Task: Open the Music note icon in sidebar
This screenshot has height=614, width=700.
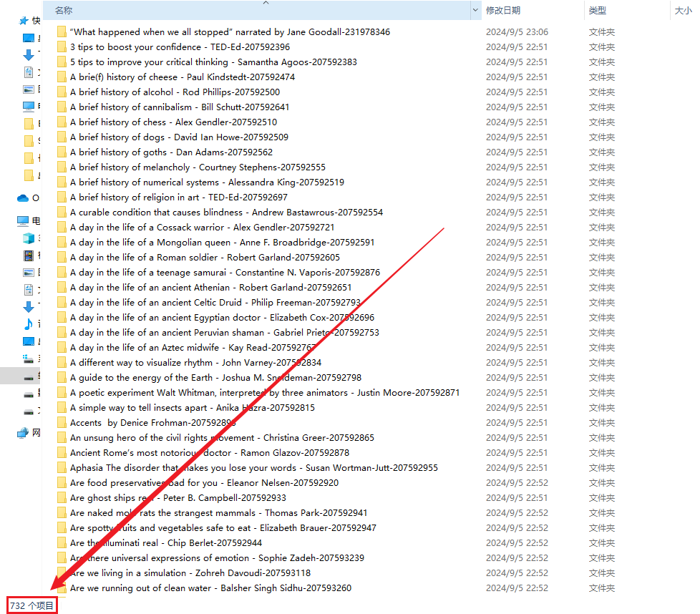Action: [x=29, y=324]
